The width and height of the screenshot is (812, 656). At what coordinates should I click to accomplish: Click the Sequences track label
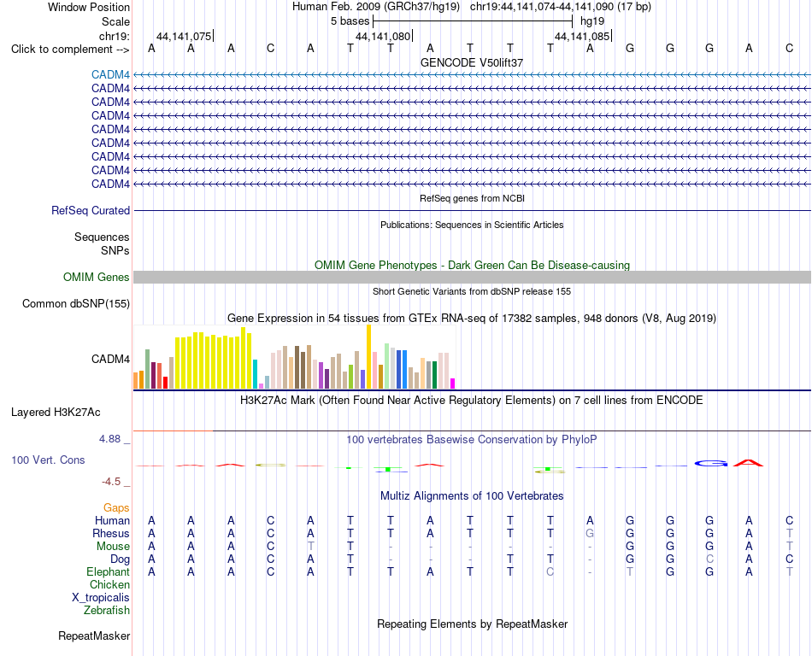pos(102,237)
